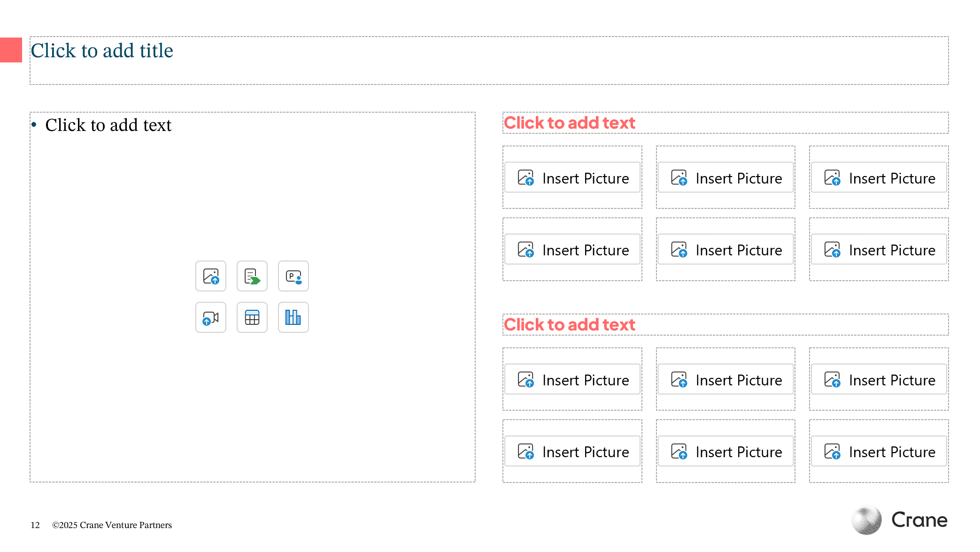Viewport: 980px width, 552px height.
Task: Click the ©2025 Crane Venture Partners footer text
Action: click(x=112, y=525)
